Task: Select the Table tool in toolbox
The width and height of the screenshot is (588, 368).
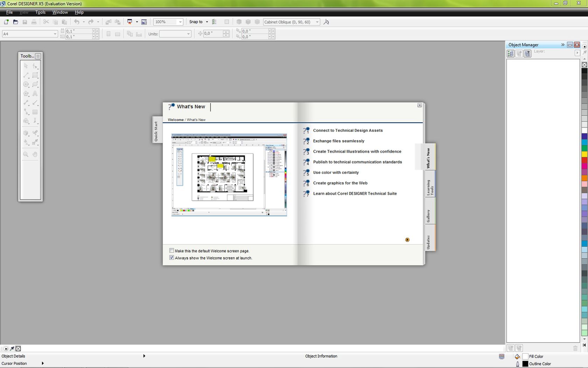Action: tap(35, 112)
